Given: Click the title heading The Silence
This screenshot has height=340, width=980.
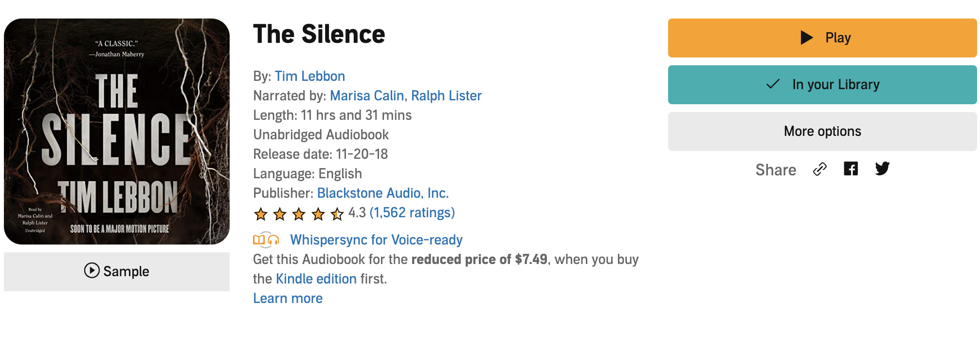Looking at the screenshot, I should coord(319,35).
